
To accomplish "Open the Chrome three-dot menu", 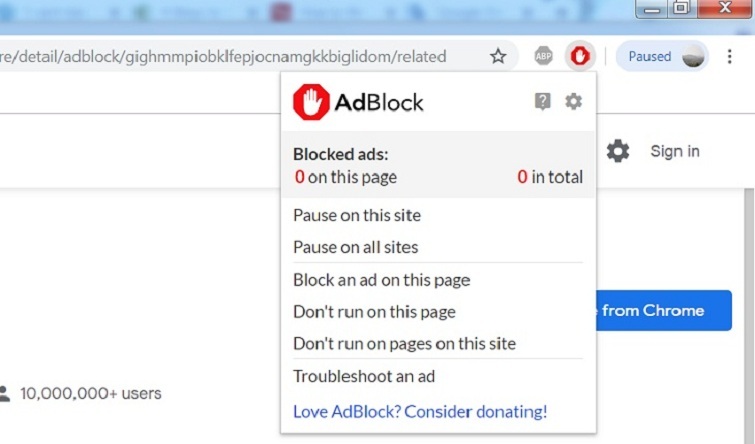I will coord(730,56).
